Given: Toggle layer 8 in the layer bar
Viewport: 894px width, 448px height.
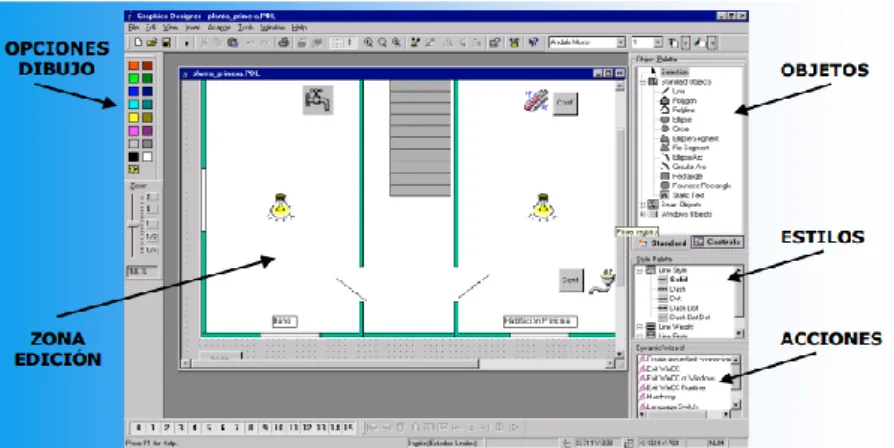Looking at the screenshot, I should 251,427.
